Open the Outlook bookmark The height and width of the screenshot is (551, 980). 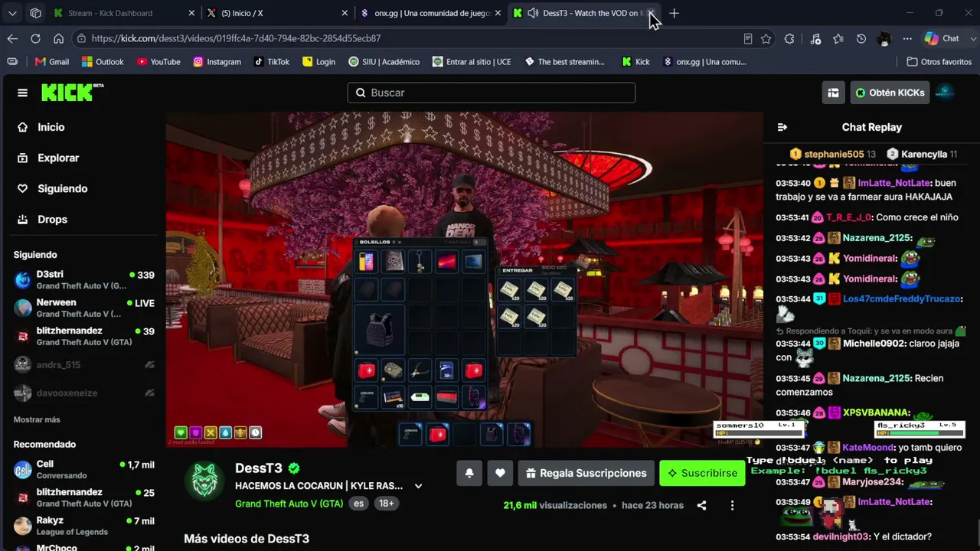pos(103,62)
